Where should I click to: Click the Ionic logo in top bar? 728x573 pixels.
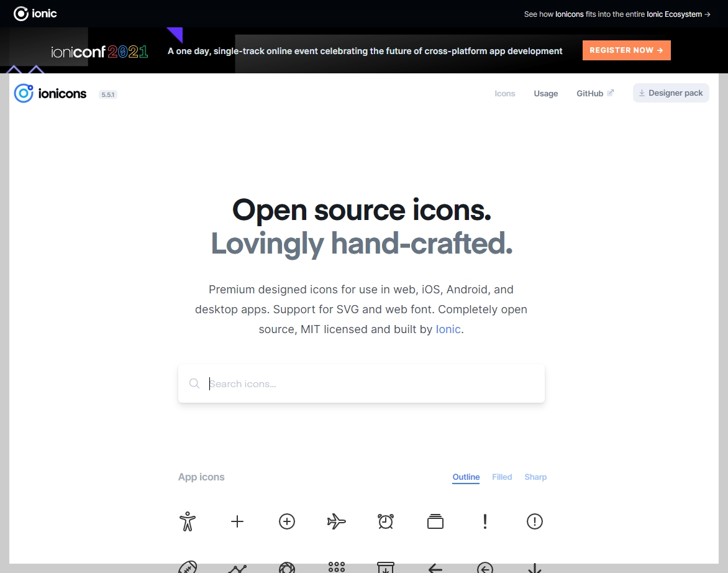(35, 14)
